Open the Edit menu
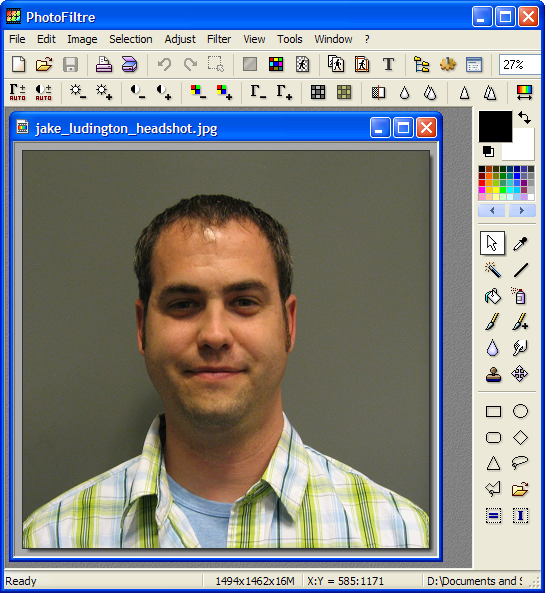Image resolution: width=545 pixels, height=593 pixels. 46,39
